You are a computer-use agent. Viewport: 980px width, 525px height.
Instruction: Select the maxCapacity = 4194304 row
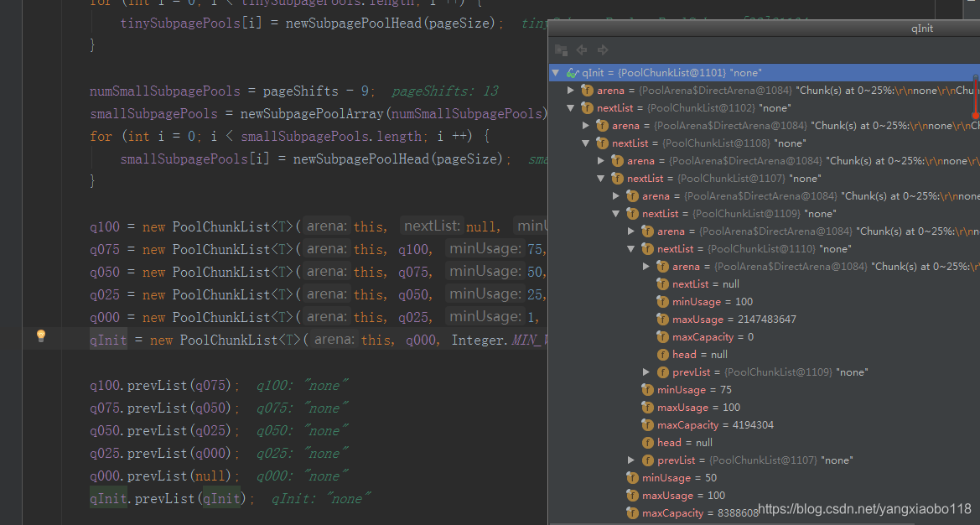[x=765, y=425]
